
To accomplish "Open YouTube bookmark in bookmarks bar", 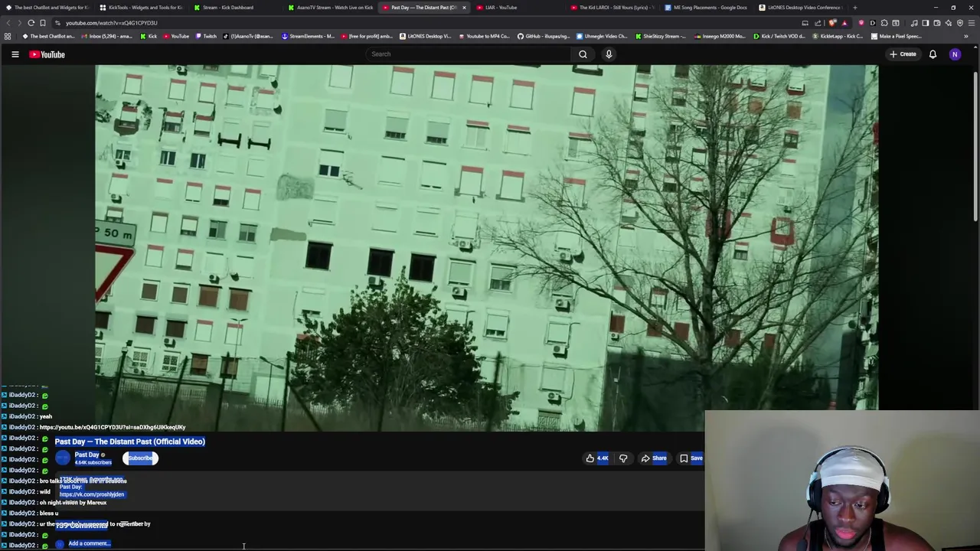I will pos(175,36).
